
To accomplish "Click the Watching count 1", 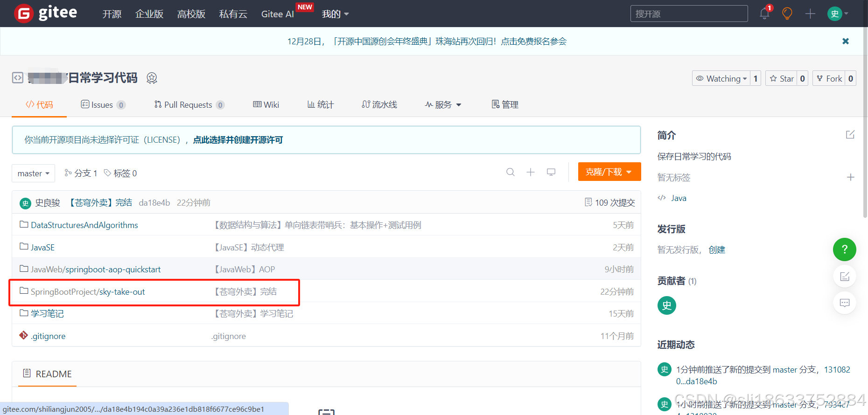I will click(756, 78).
